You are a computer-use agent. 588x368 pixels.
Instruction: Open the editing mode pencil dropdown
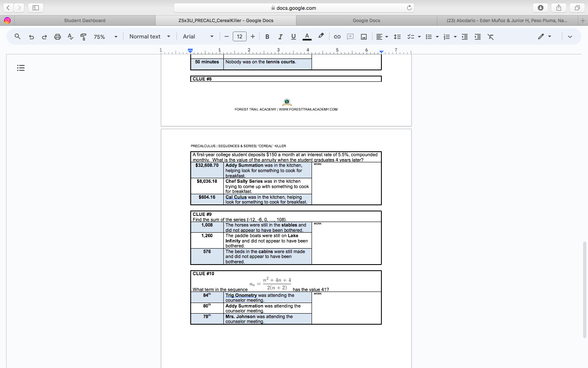[x=544, y=36]
